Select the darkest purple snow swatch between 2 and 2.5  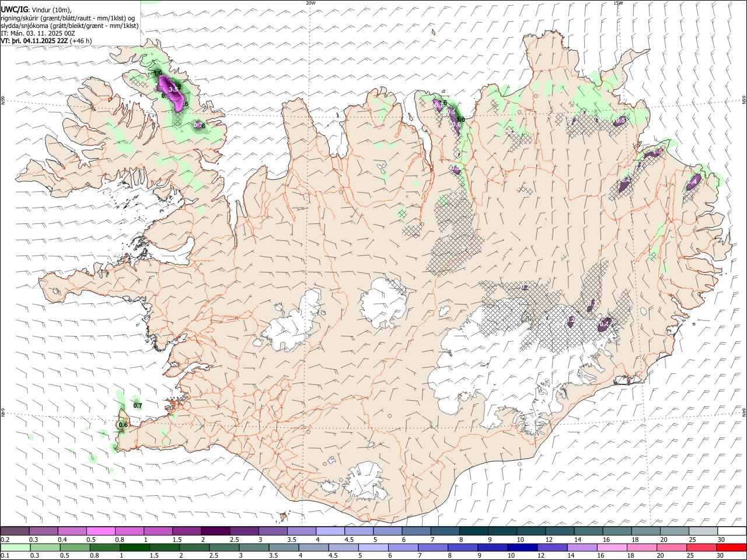coord(215,531)
